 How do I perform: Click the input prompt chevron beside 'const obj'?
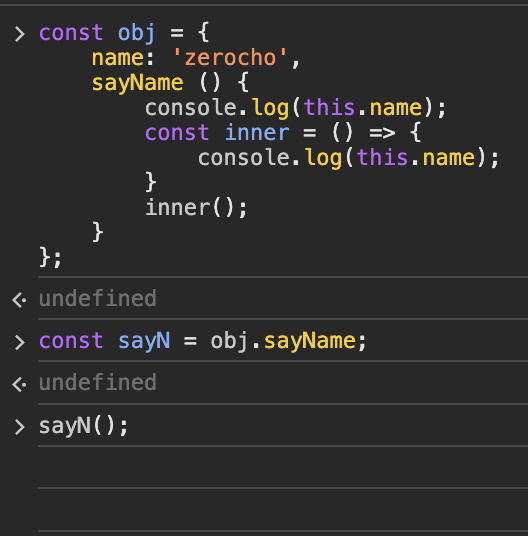tap(19, 34)
